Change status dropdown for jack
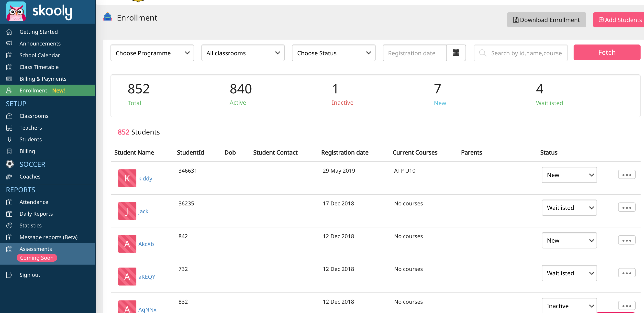Viewport: 644px width, 313px height. [x=569, y=208]
